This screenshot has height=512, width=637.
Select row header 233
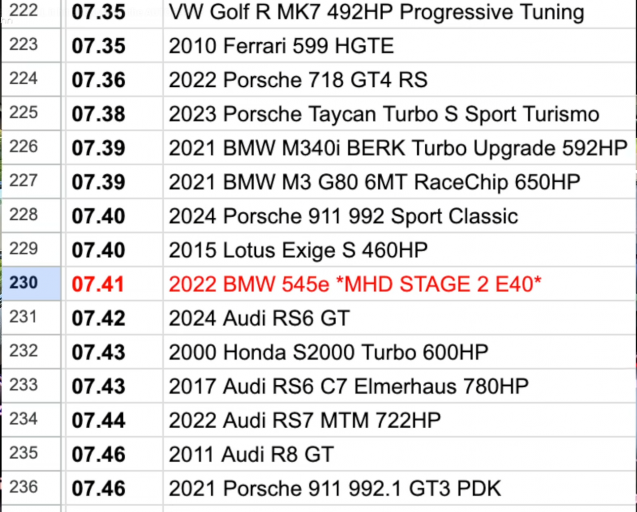coord(31,386)
